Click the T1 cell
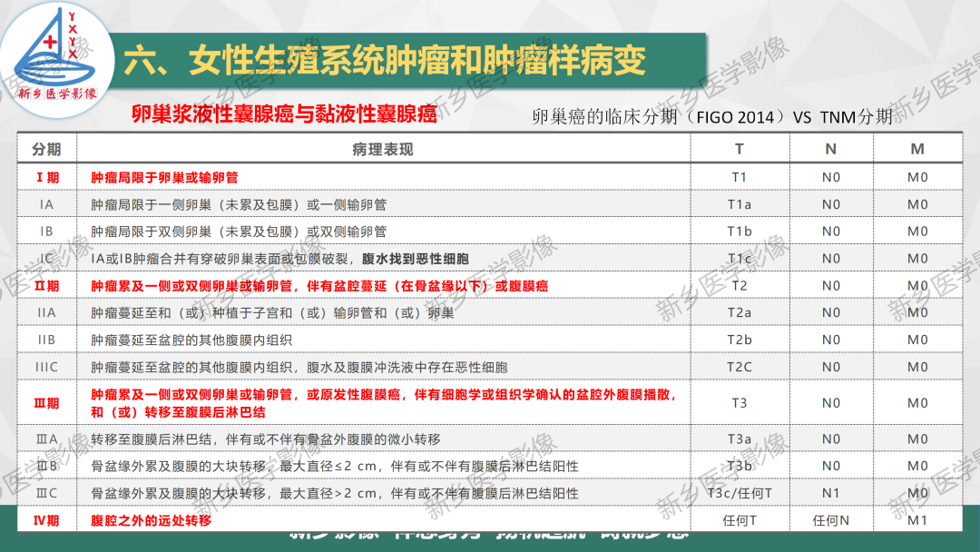This screenshot has height=552, width=980. (x=740, y=178)
